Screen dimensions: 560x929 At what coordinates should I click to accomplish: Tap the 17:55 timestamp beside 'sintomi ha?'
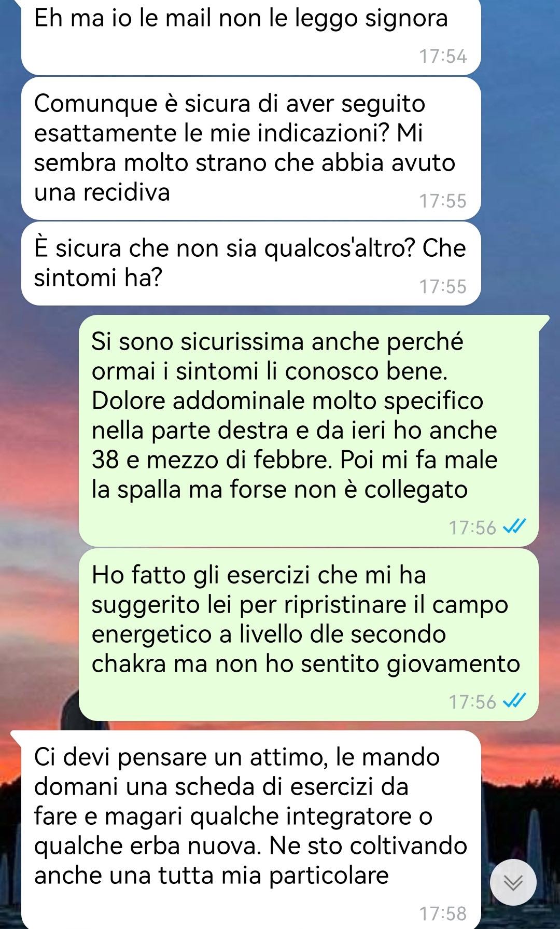[x=443, y=286]
